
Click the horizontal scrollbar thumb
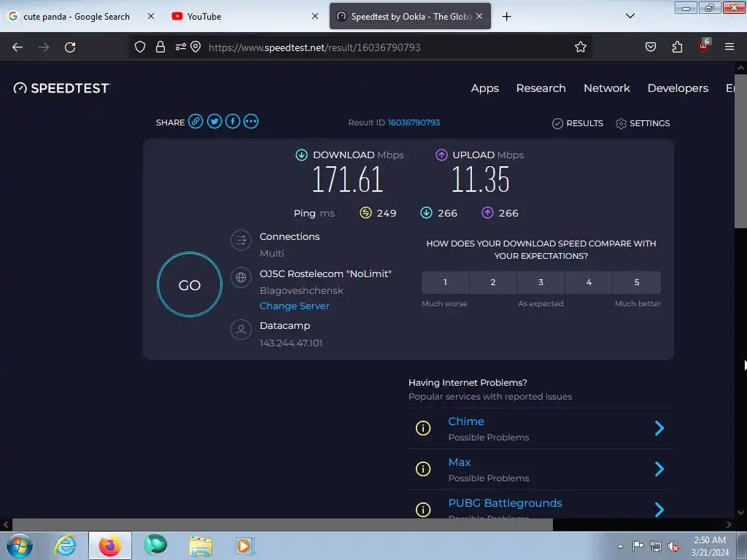(282, 525)
